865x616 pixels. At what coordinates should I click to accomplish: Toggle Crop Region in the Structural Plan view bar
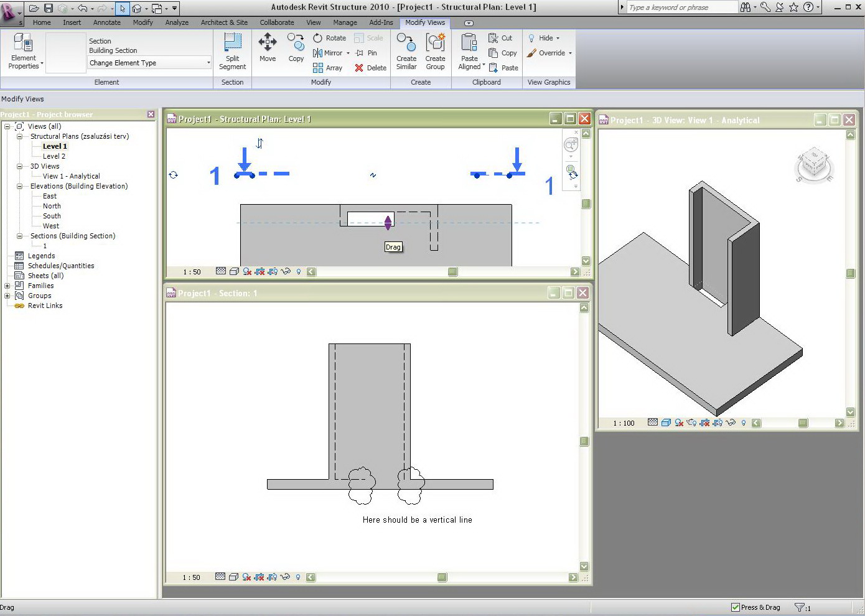click(x=260, y=271)
